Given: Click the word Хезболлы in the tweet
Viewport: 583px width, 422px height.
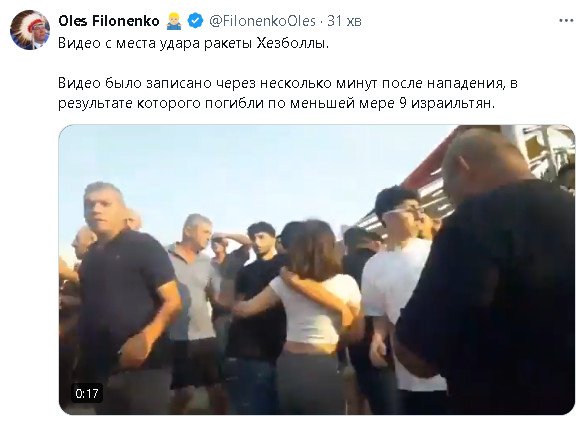Looking at the screenshot, I should pos(293,44).
